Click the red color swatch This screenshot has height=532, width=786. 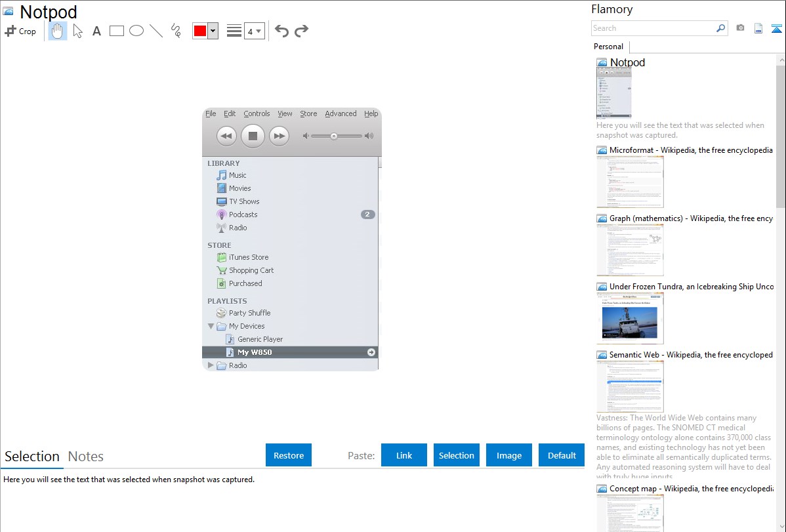click(x=200, y=31)
